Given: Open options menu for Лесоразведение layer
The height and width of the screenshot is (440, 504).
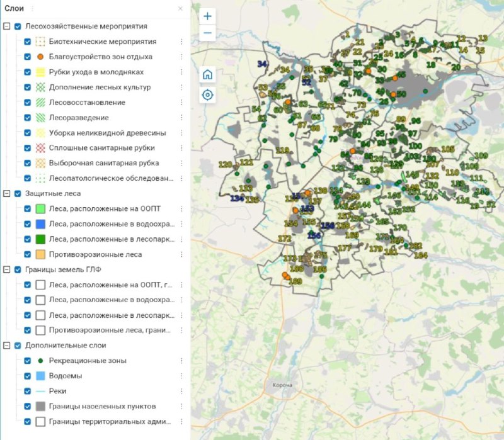Looking at the screenshot, I should 181,118.
